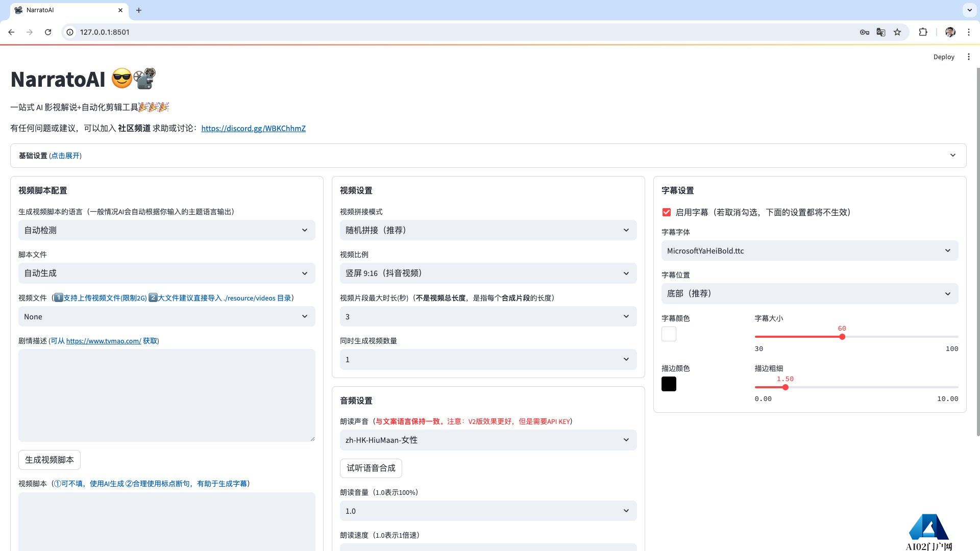Open the browser extensions puzzle icon
Viewport: 980px width, 551px height.
tap(923, 32)
